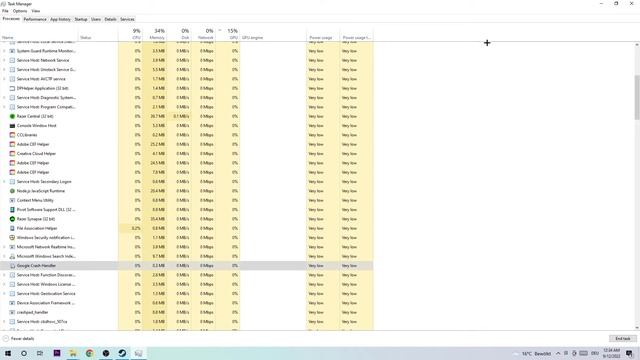The width and height of the screenshot is (640, 360).
Task: Sort processes by CPU column
Action: [130, 34]
